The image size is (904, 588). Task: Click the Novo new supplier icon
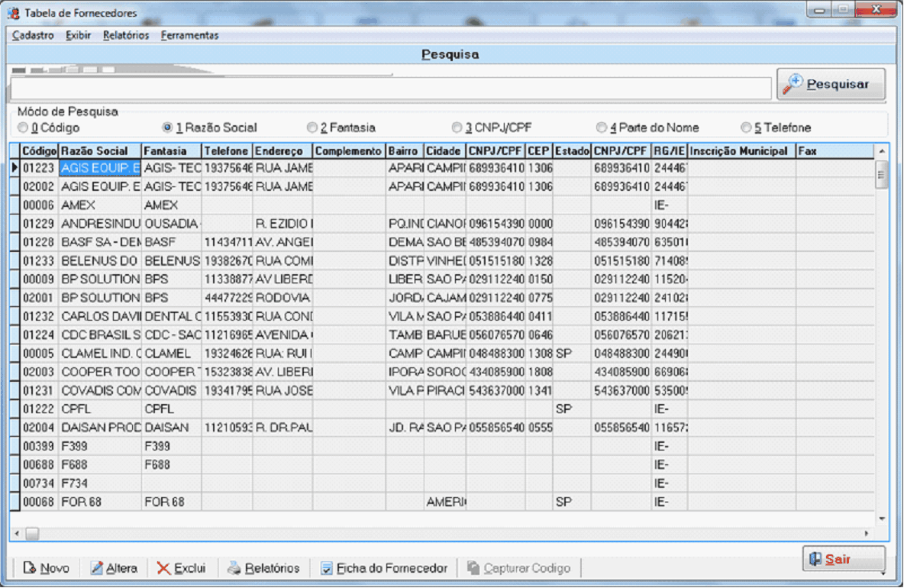click(31, 568)
